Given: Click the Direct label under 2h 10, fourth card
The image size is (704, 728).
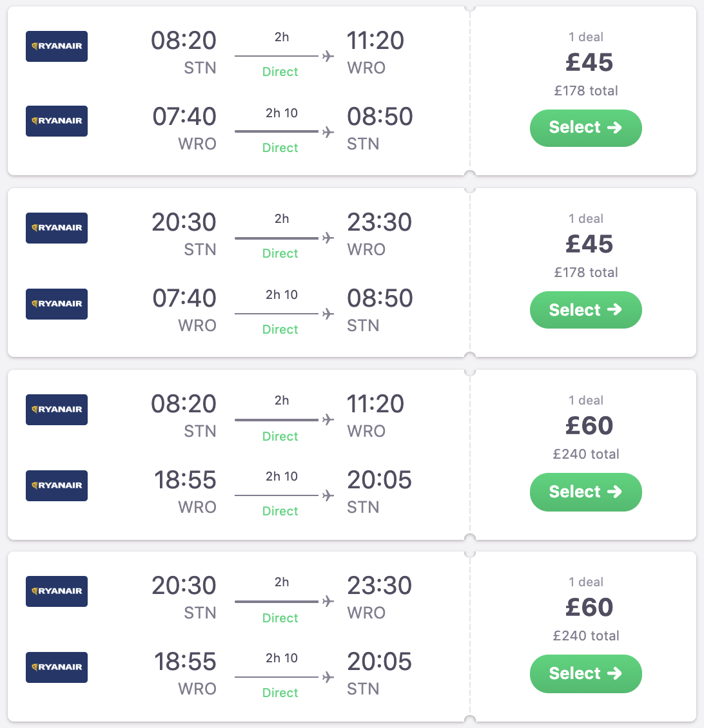Looking at the screenshot, I should [280, 693].
